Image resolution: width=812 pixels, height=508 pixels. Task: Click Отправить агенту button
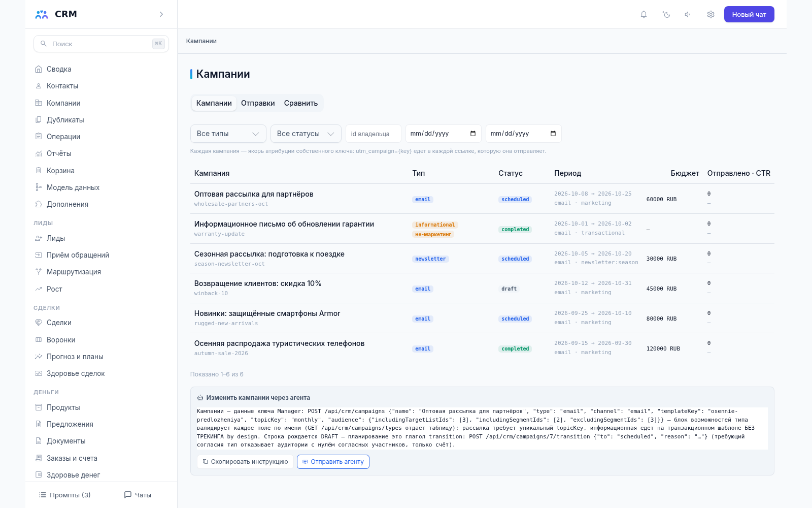(x=333, y=462)
